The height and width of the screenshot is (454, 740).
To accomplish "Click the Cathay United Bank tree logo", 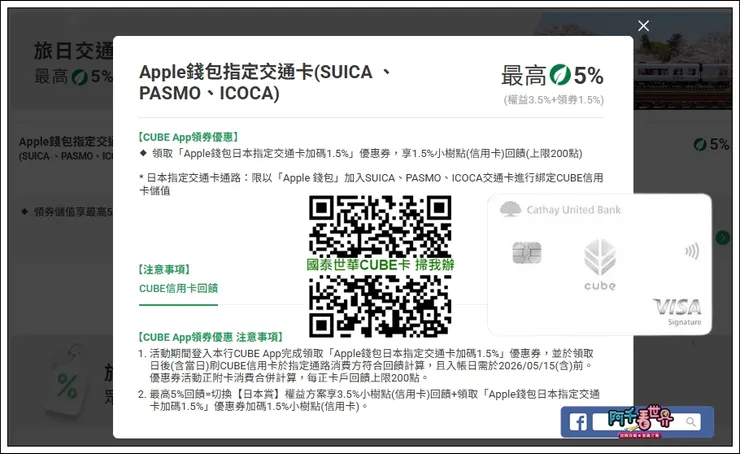I will pos(510,209).
